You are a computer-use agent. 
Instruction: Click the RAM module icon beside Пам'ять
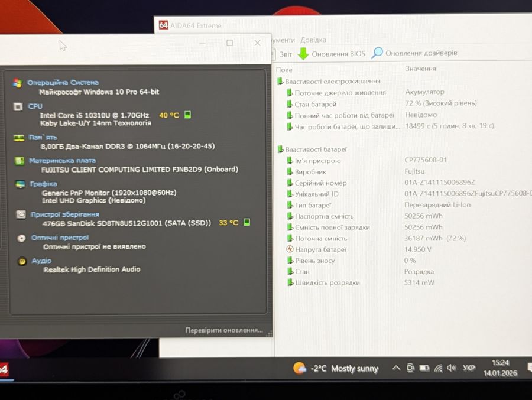tap(19, 138)
